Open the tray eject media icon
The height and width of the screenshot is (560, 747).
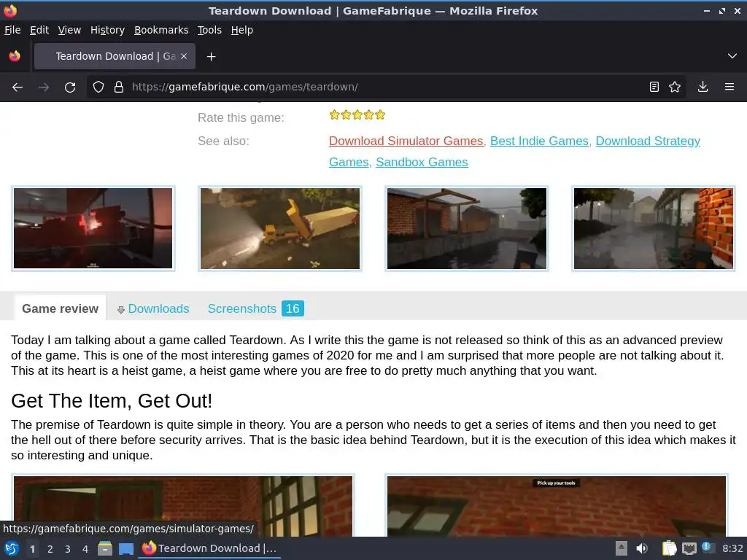coord(622,548)
